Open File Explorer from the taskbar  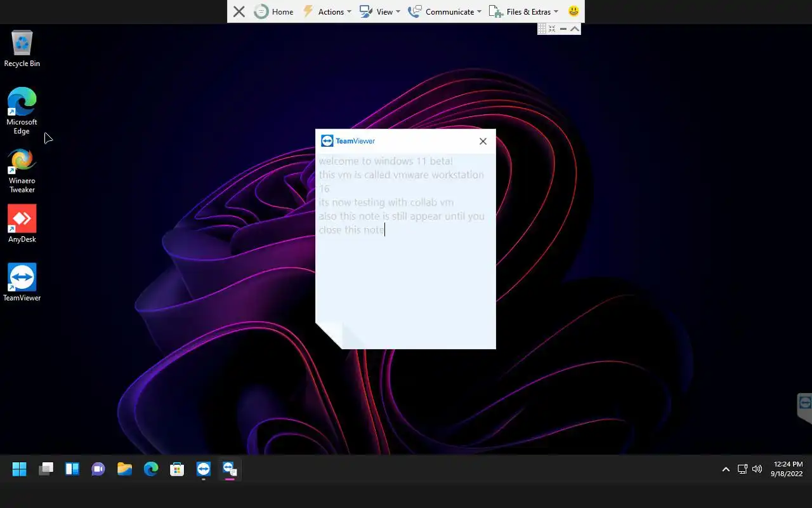click(x=124, y=469)
